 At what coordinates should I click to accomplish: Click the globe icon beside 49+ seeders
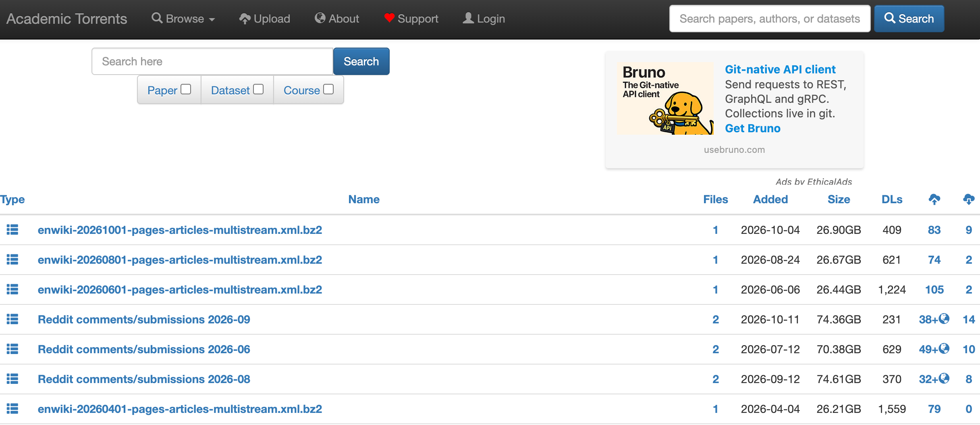point(944,348)
